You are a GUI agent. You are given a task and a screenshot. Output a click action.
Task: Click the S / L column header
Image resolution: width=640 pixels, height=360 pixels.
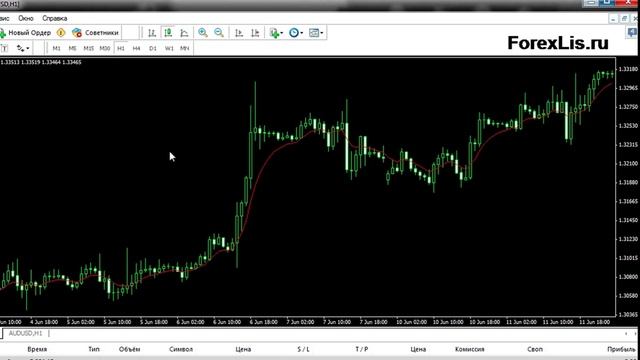pos(303,349)
